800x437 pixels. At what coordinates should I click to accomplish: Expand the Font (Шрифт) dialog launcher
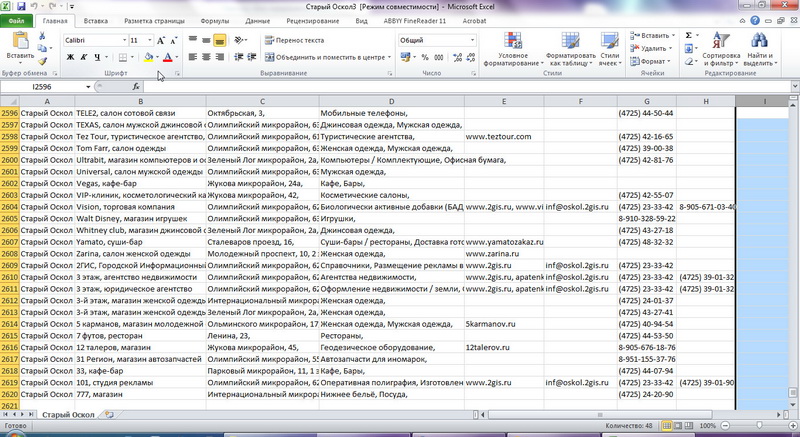coord(177,73)
